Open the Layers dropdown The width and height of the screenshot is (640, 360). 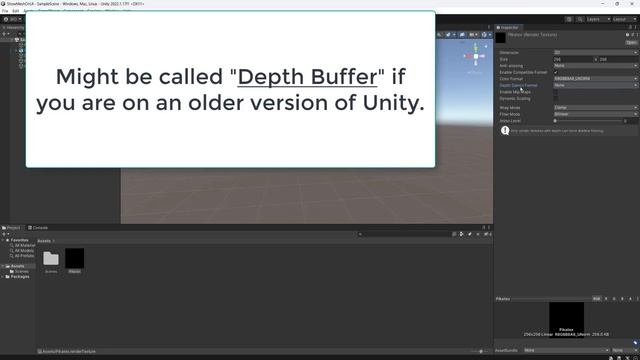598,19
